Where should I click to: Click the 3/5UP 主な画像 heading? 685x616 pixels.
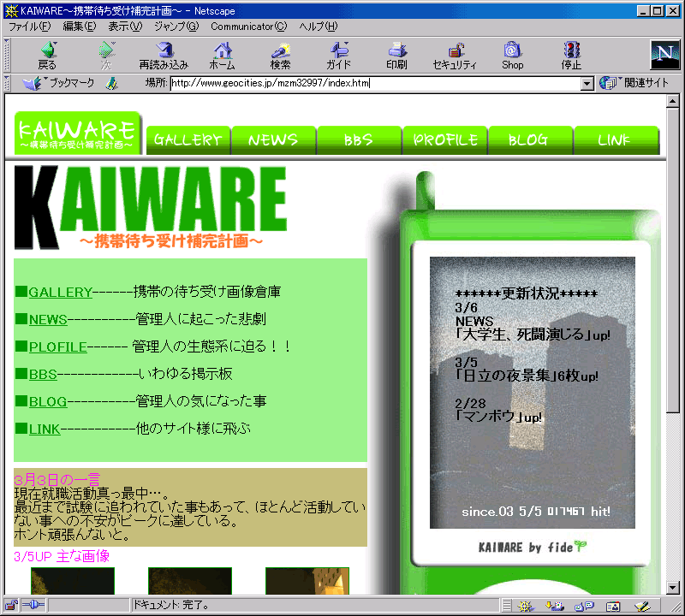[x=62, y=556]
